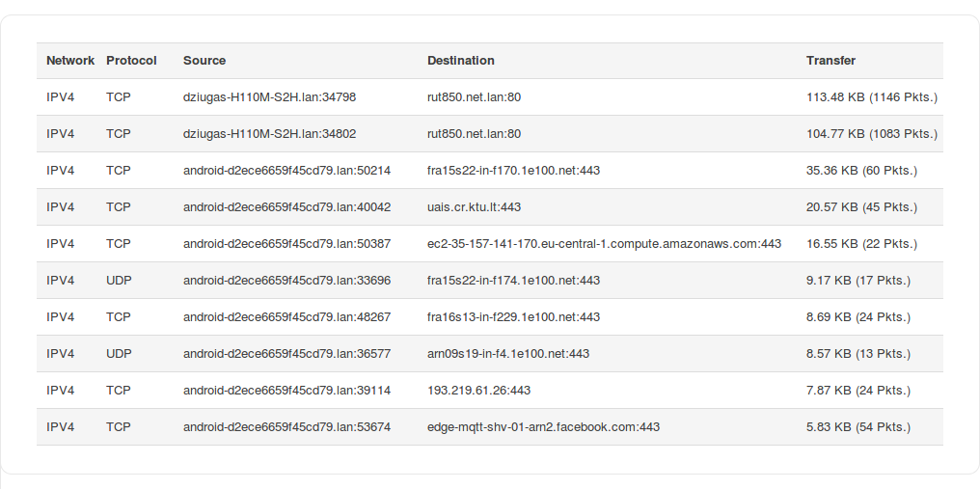Screen dimensions: 980x489
Task: Select source dziugas-H110M-S2H.lan:34798
Action: (x=269, y=97)
